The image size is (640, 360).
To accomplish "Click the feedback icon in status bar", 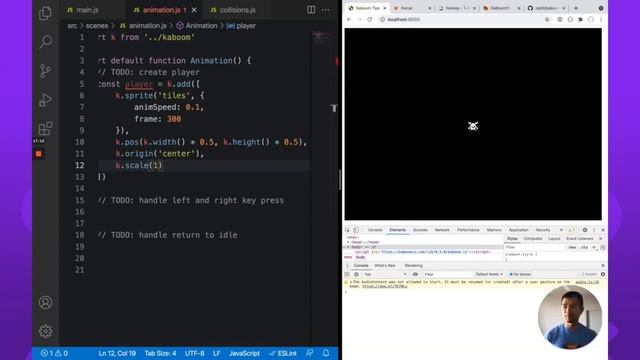I will pos(310,353).
